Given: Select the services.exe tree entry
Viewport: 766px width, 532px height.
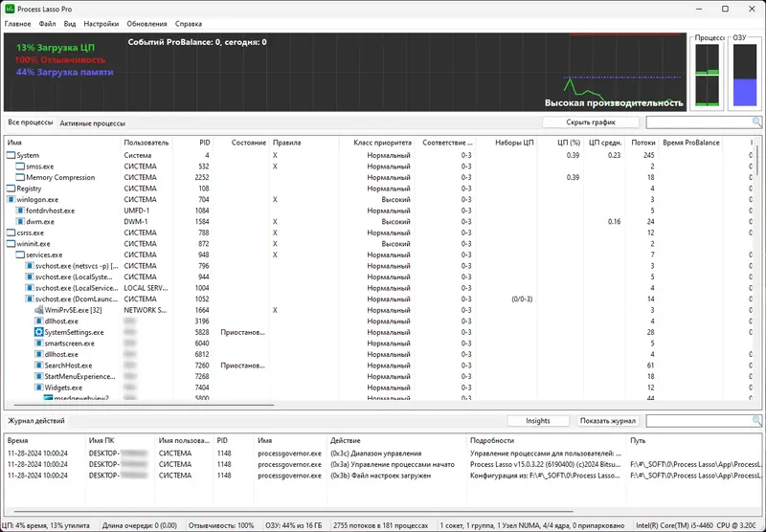Looking at the screenshot, I should coord(44,255).
